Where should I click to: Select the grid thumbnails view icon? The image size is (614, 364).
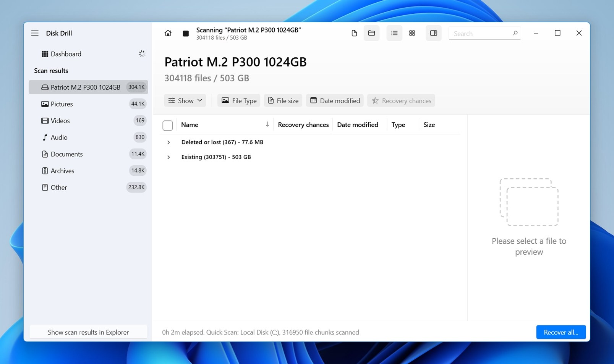(x=412, y=33)
